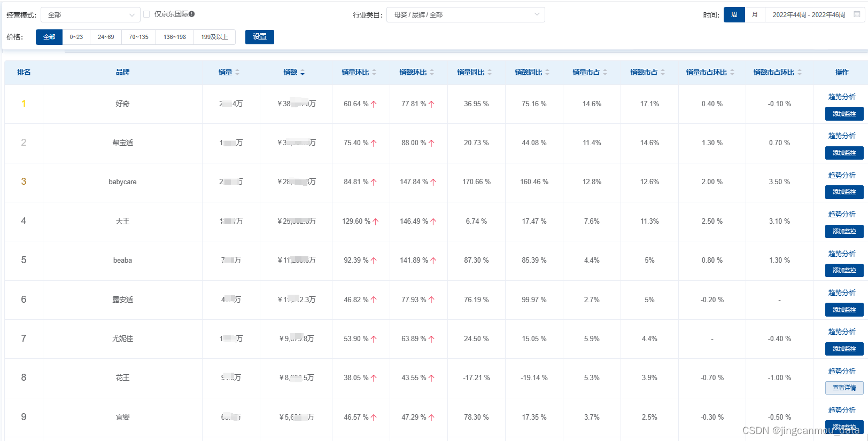Open the 经营模式 dropdown showing 全部
This screenshot has height=441, width=868.
pos(90,14)
